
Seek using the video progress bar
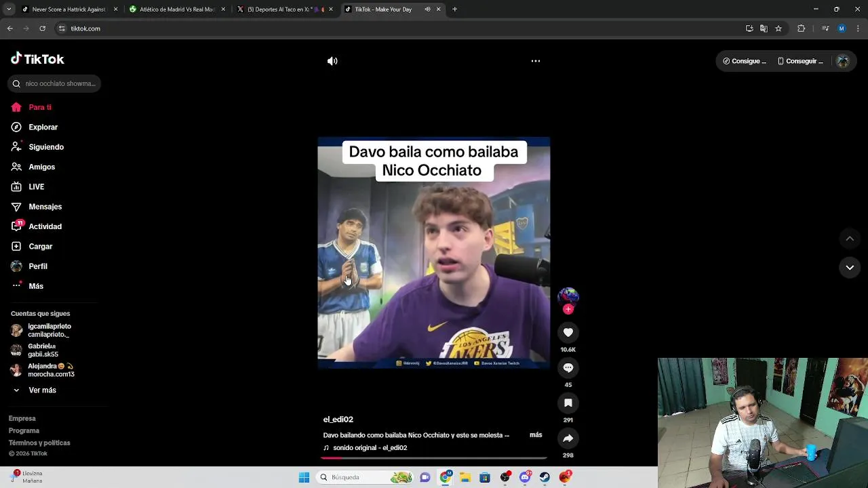click(x=434, y=459)
